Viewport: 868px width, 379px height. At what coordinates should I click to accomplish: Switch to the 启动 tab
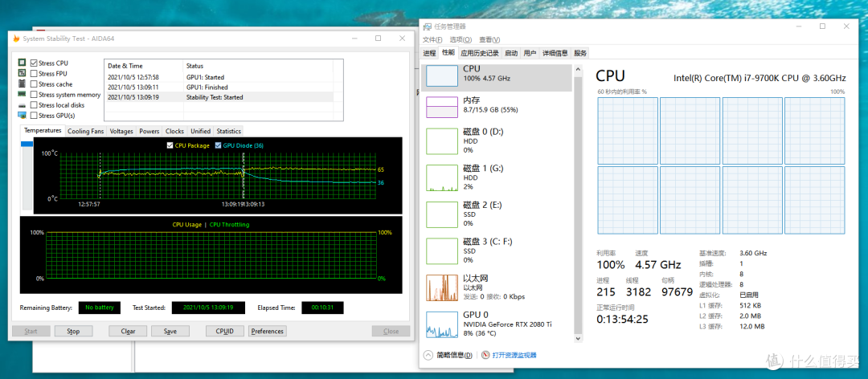pyautogui.click(x=511, y=53)
